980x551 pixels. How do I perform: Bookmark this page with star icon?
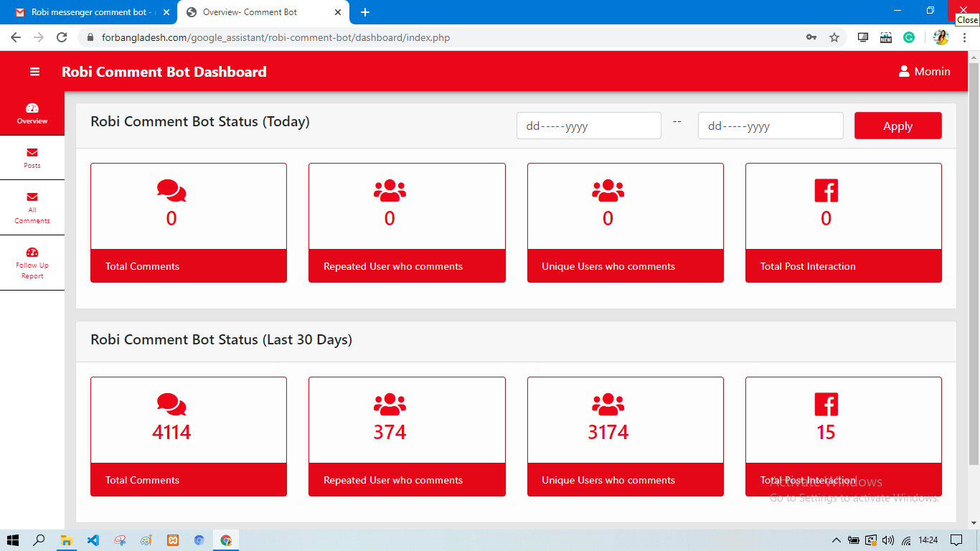(x=834, y=37)
